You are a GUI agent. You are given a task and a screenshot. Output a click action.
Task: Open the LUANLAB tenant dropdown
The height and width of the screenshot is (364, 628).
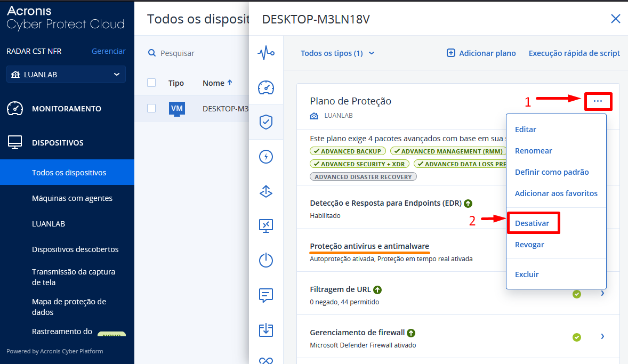(66, 75)
